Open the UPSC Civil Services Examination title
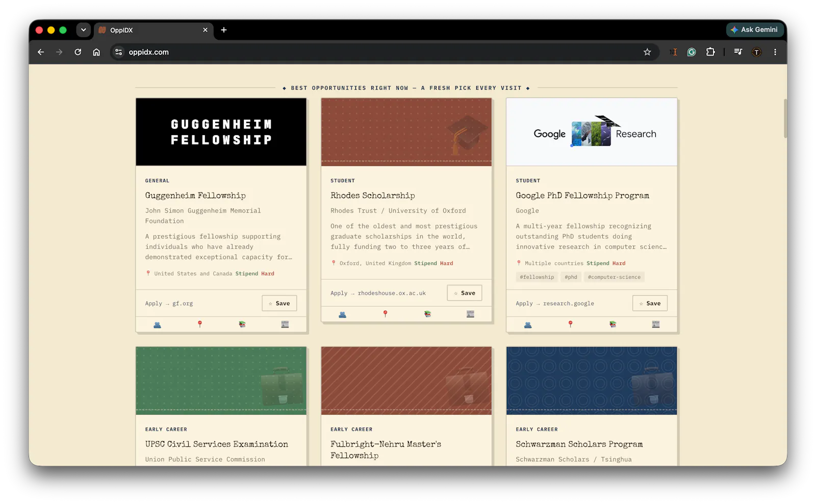The image size is (816, 504). (217, 444)
